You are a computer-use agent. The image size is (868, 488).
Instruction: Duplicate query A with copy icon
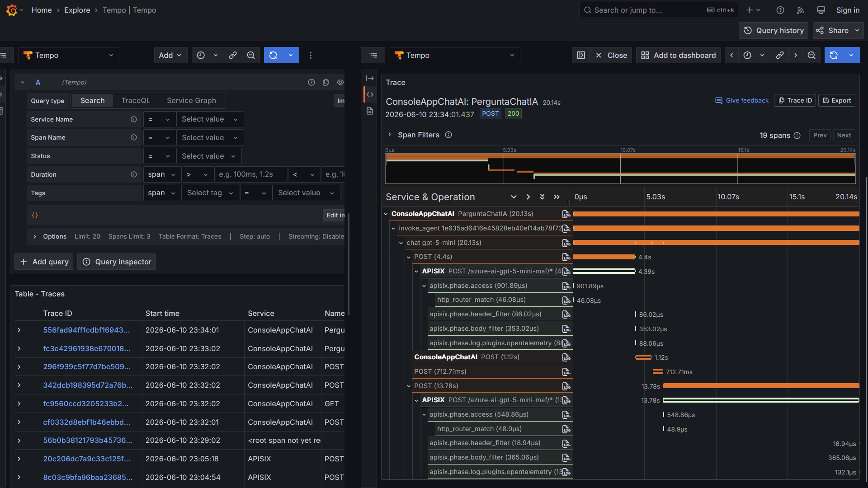326,82
